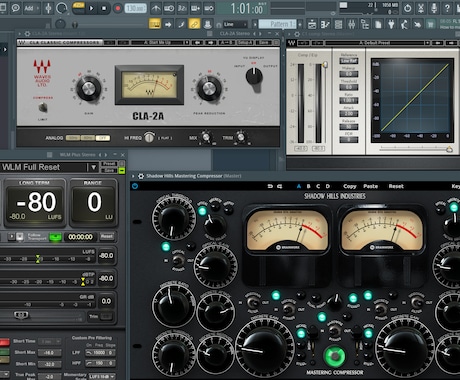The image size is (460, 380).
Task: Open the mixer window from the toolbar
Action: 352,24
